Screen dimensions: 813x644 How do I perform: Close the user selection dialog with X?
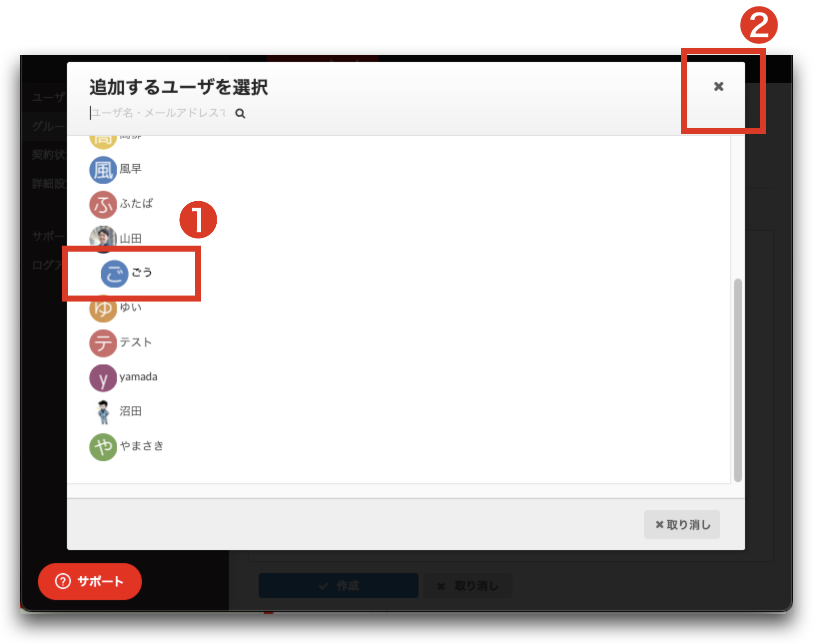click(x=719, y=86)
